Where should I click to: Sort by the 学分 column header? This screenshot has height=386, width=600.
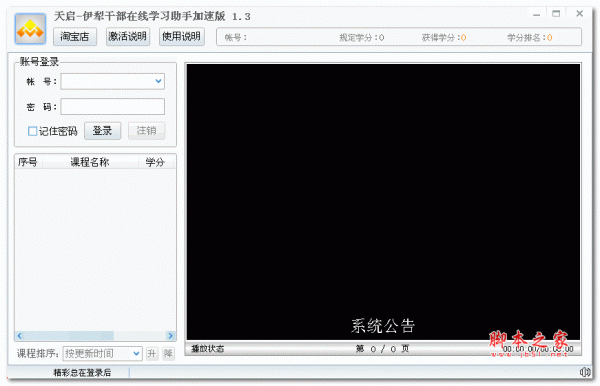click(x=155, y=162)
